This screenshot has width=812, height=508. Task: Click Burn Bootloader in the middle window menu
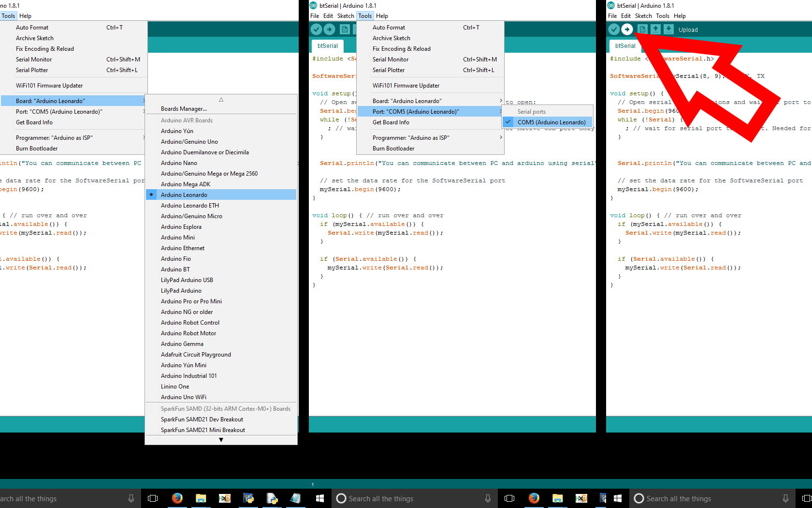pos(430,148)
